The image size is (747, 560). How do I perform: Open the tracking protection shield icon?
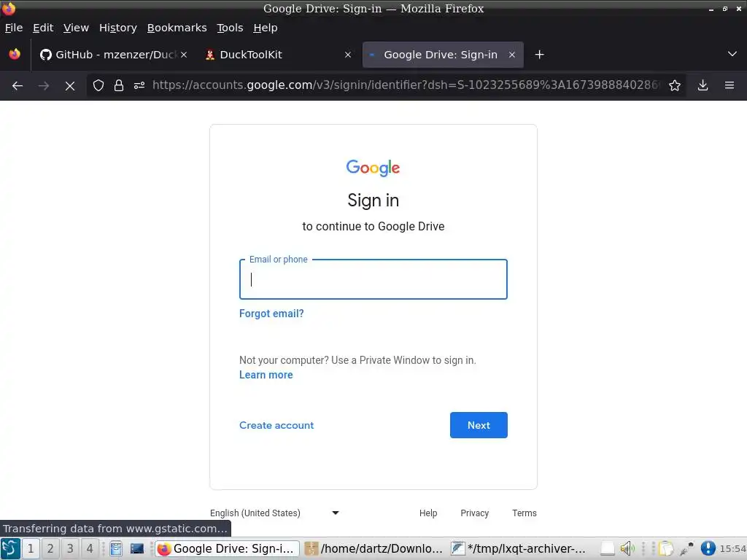click(98, 86)
